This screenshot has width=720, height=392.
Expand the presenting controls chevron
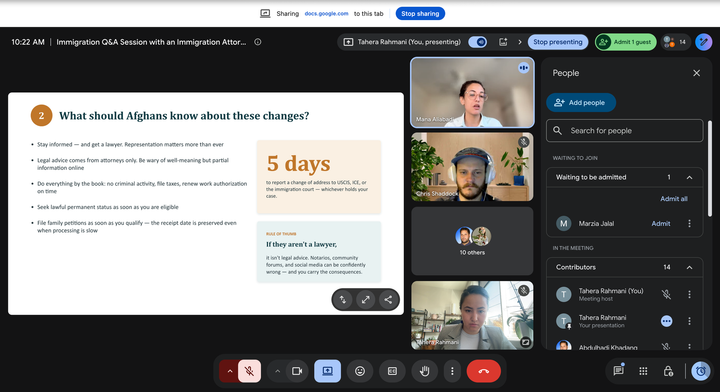click(520, 42)
